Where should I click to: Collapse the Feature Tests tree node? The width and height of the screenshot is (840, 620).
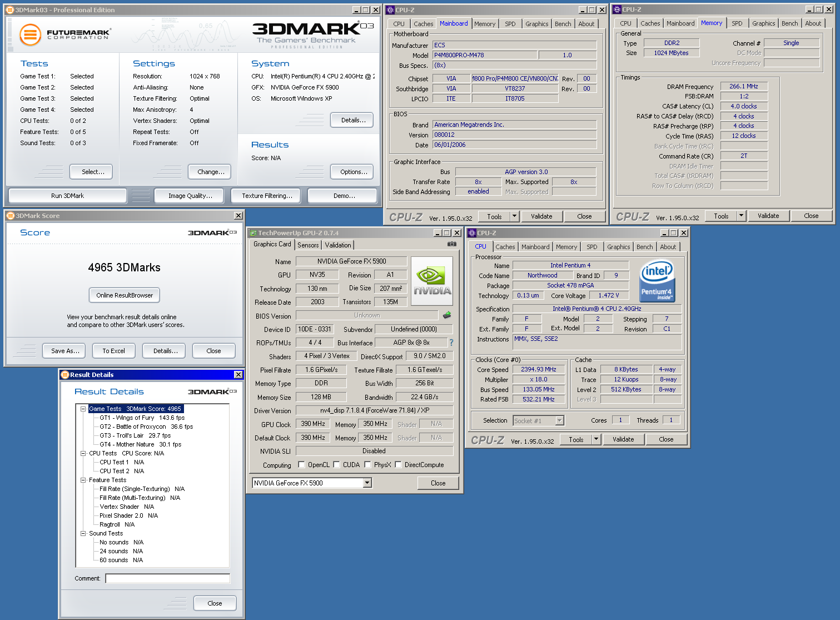tap(83, 480)
